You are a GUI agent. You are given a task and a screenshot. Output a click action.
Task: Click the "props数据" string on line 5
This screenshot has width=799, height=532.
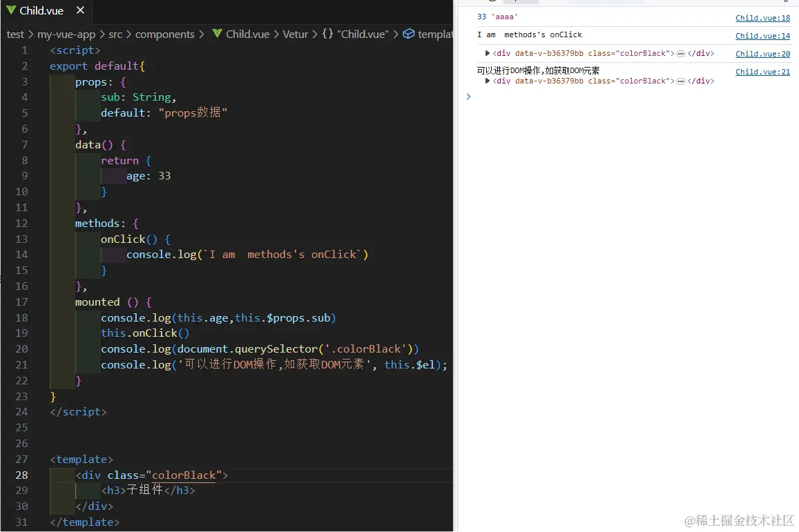click(193, 112)
